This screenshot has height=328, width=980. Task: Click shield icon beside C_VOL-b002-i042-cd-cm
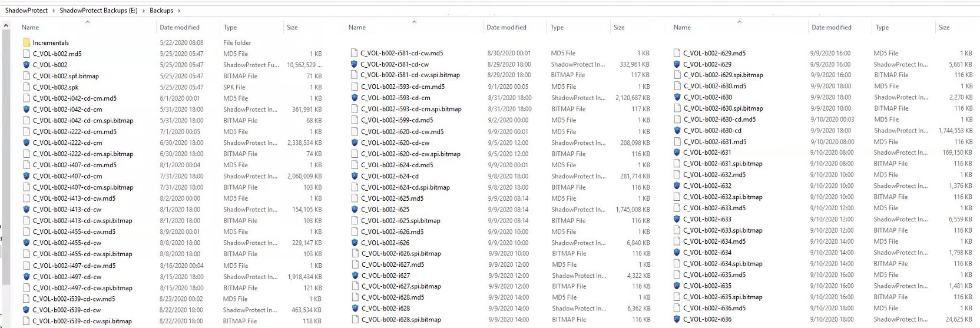coord(27,109)
